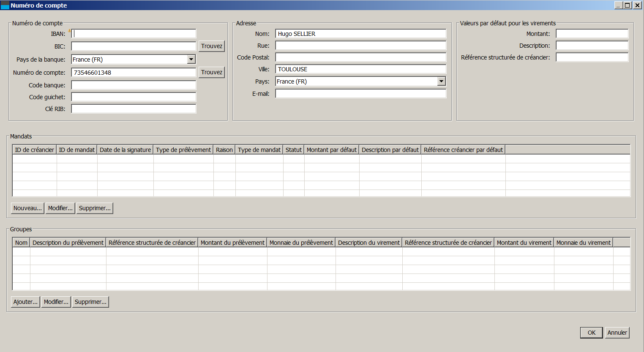Sort by the ID de mandat column header
This screenshot has height=352, width=644.
[76, 150]
